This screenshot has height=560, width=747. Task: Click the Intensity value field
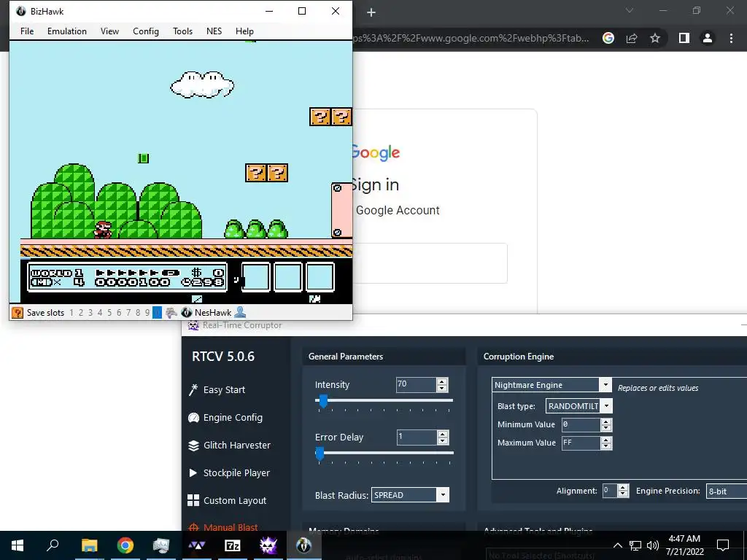[416, 385]
